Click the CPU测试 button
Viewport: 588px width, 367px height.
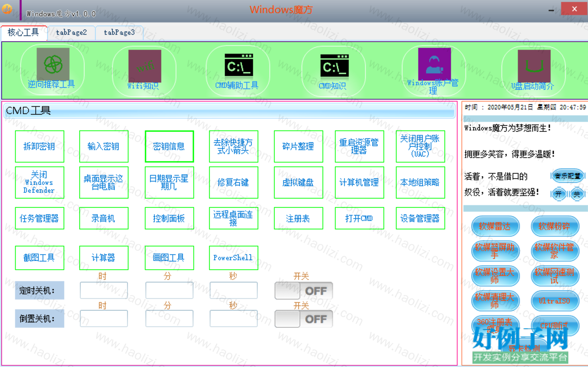[555, 326]
